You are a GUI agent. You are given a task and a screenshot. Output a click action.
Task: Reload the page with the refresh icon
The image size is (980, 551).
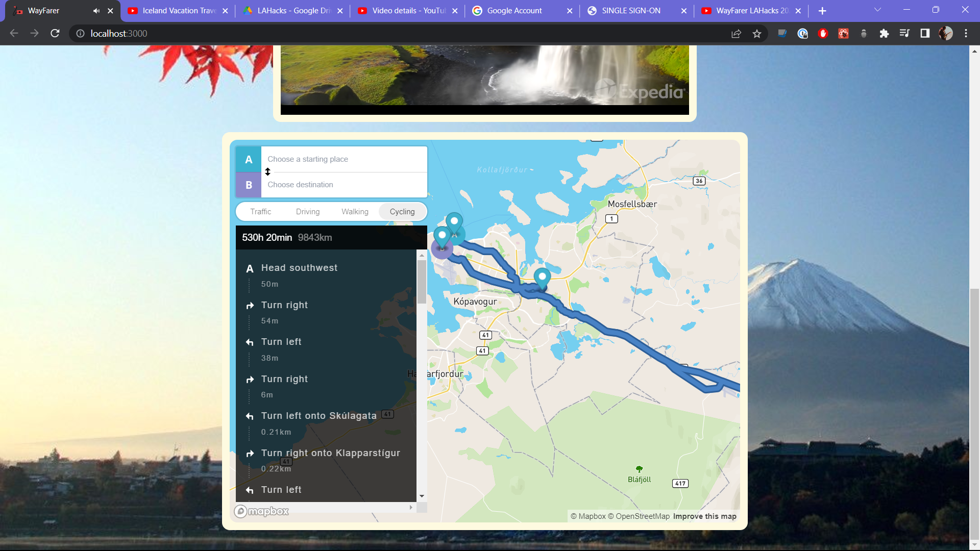pyautogui.click(x=55, y=34)
